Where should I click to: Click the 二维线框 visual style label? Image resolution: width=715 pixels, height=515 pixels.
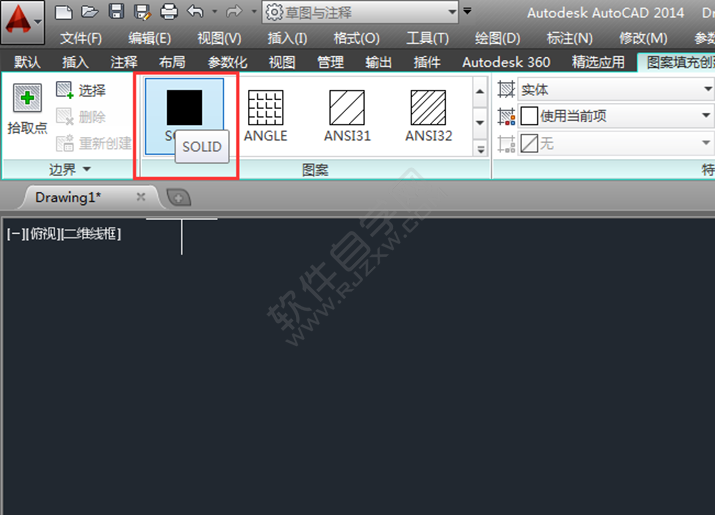pyautogui.click(x=91, y=234)
